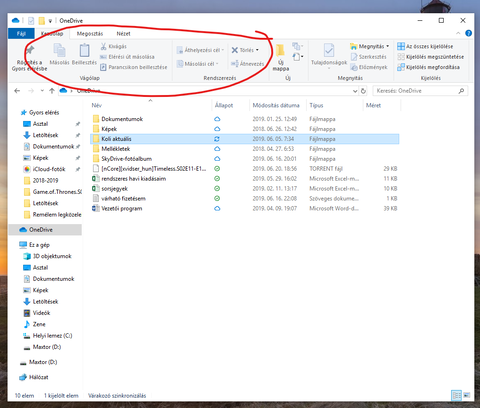Refresh the OneDrive folder view
This screenshot has height=408, width=480.
[x=363, y=91]
